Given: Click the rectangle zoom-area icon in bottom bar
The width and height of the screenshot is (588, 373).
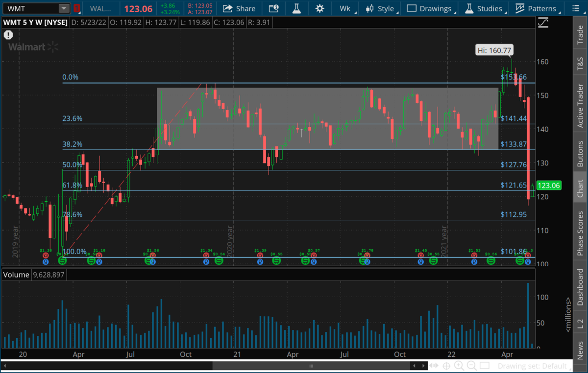Looking at the screenshot, I should coord(484,366).
